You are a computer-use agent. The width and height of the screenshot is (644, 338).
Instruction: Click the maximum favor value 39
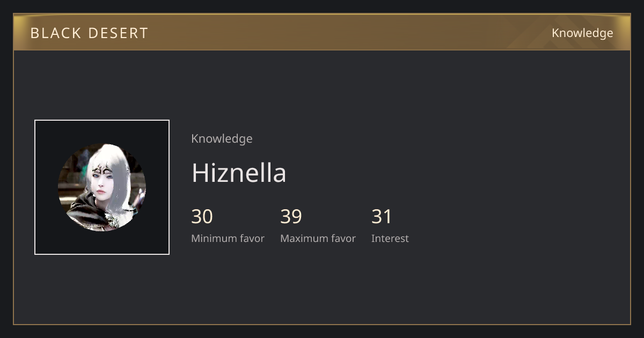click(x=291, y=217)
